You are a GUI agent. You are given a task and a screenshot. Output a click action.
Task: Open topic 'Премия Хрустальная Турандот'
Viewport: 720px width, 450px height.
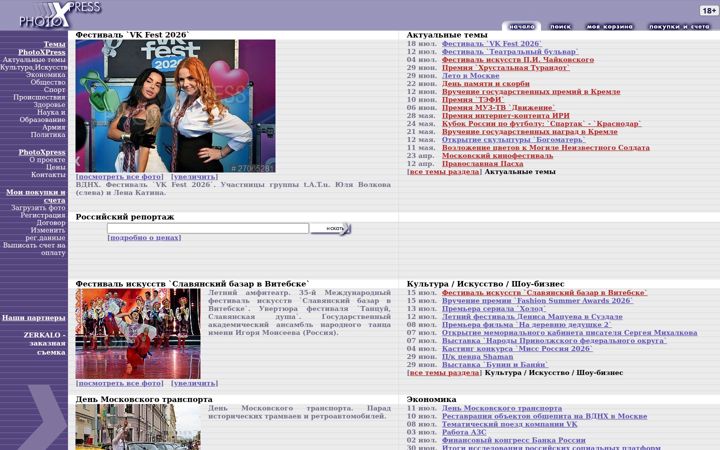click(x=506, y=68)
